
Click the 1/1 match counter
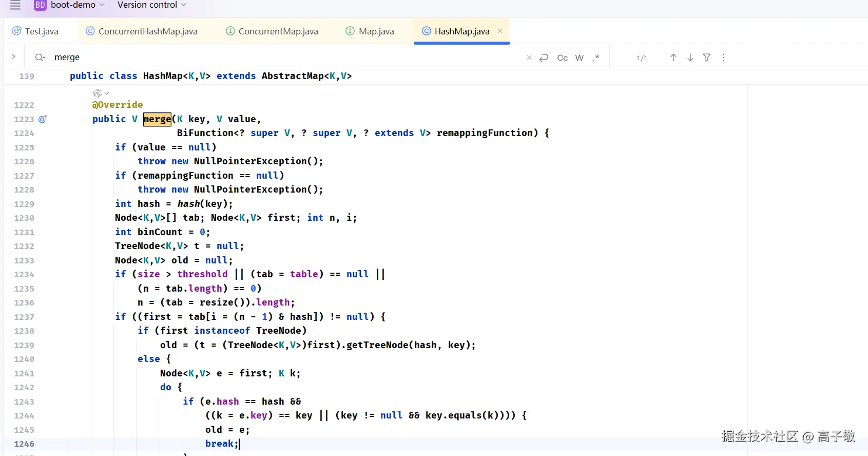[x=642, y=58]
